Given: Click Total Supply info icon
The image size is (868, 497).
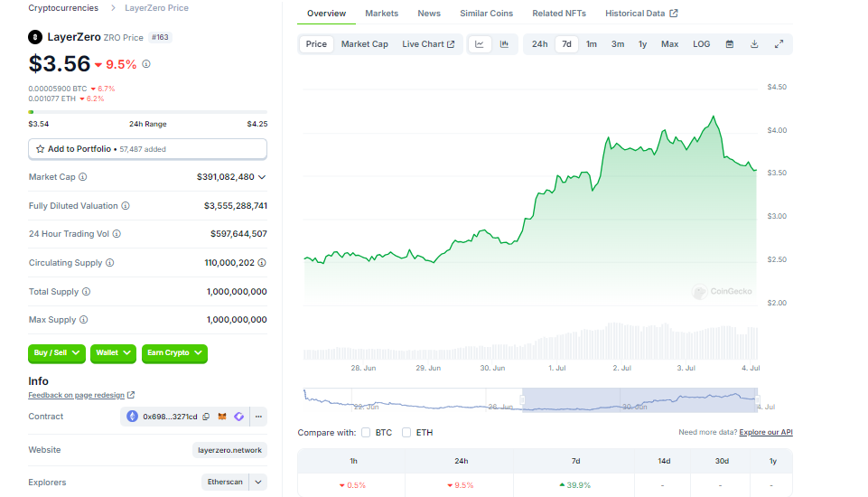Looking at the screenshot, I should pyautogui.click(x=87, y=292).
